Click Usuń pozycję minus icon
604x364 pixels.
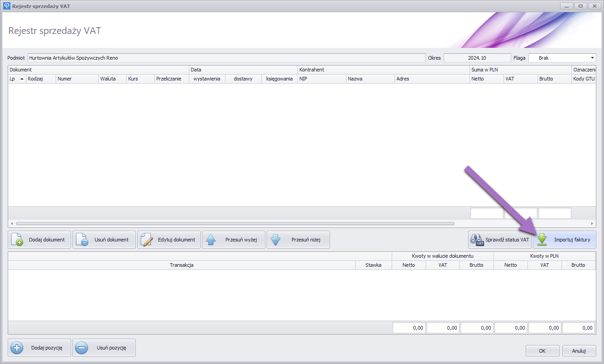(x=104, y=348)
